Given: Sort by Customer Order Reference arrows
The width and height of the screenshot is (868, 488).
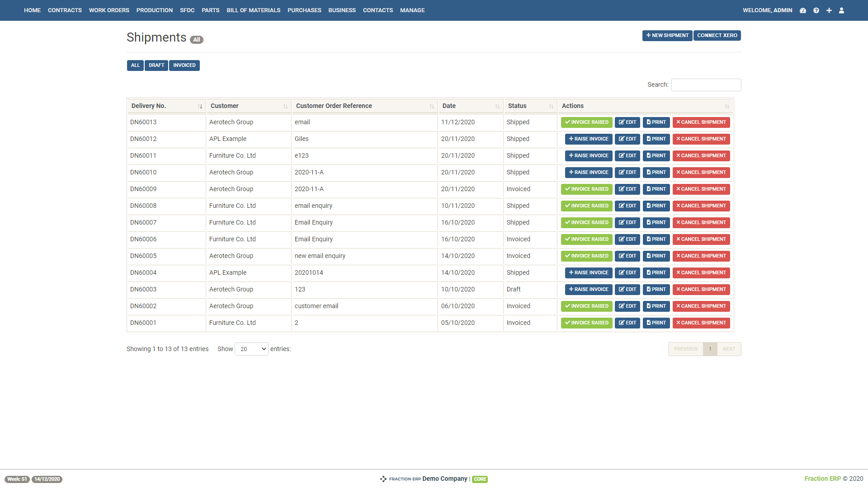Looking at the screenshot, I should 432,106.
